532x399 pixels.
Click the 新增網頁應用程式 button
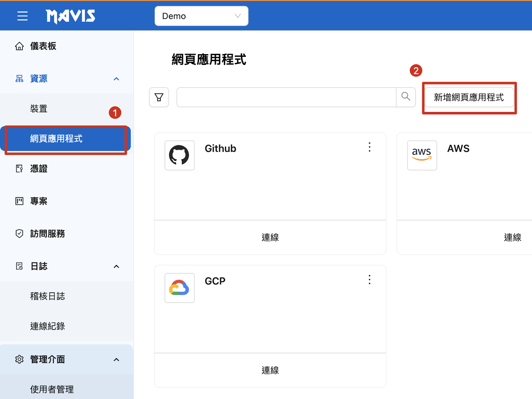(469, 97)
